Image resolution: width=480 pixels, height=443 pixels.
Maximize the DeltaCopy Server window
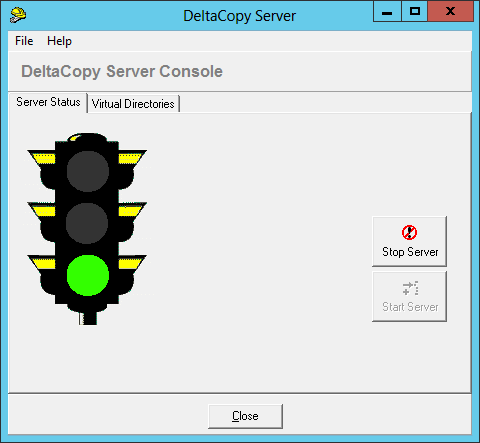pyautogui.click(x=415, y=11)
